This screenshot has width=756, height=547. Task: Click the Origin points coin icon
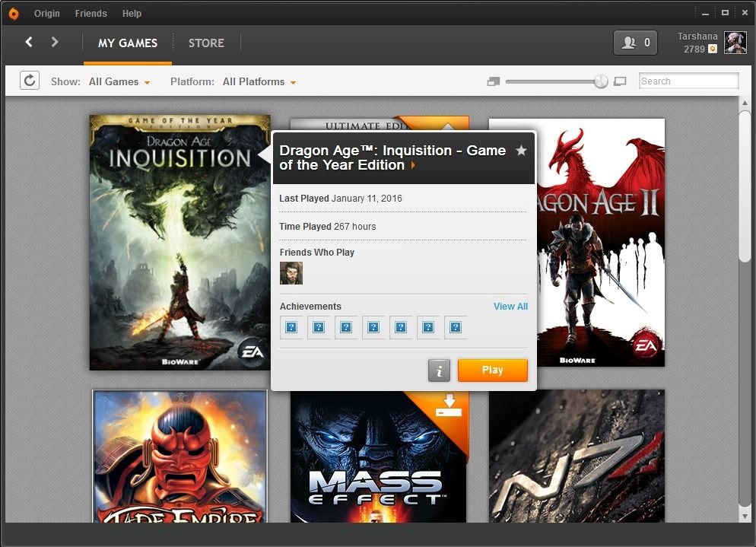pyautogui.click(x=713, y=49)
